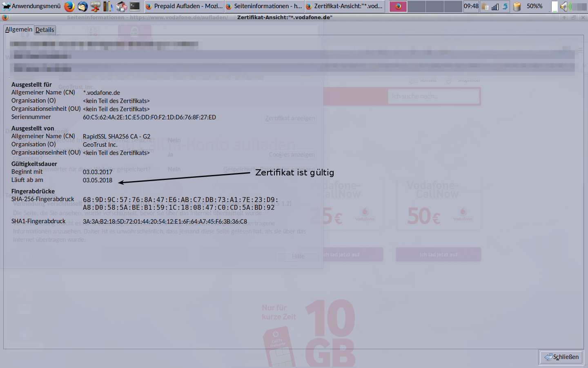Click Ich lad jetzt auf under 50€

point(439,254)
